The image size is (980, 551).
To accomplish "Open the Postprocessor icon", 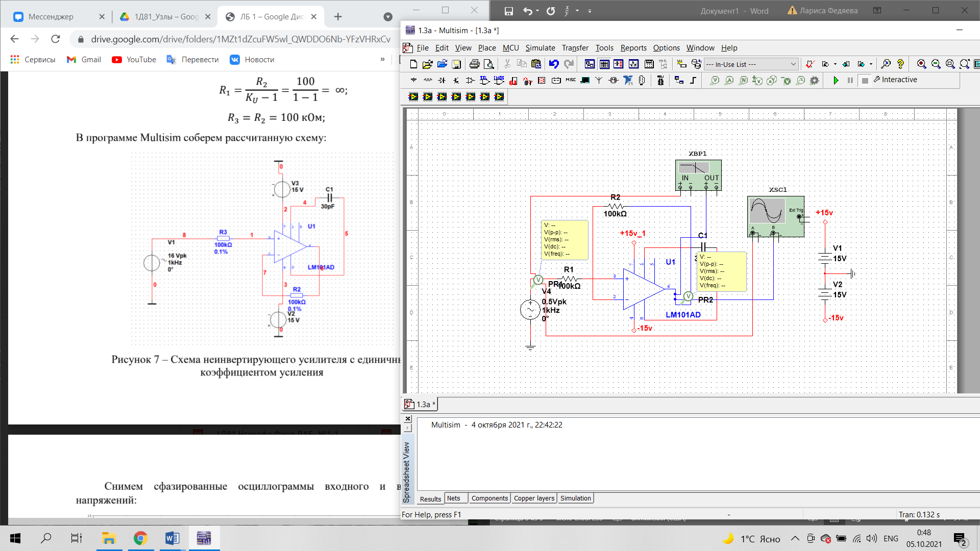I will 649,64.
